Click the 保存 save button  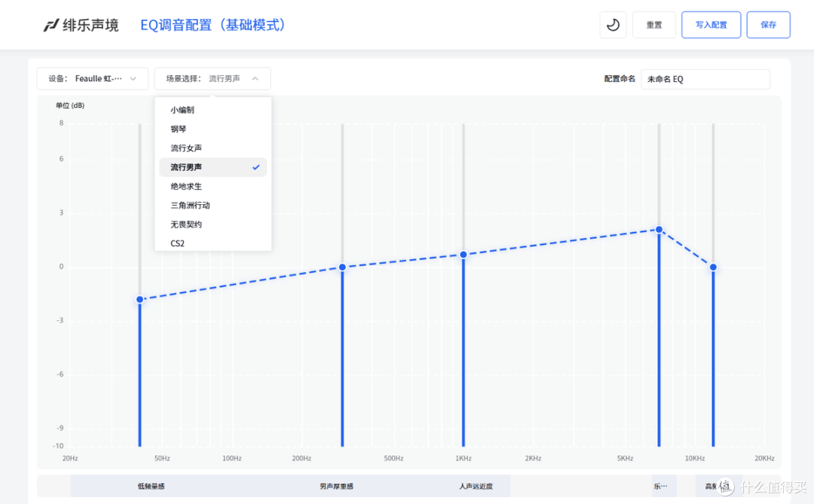(768, 25)
